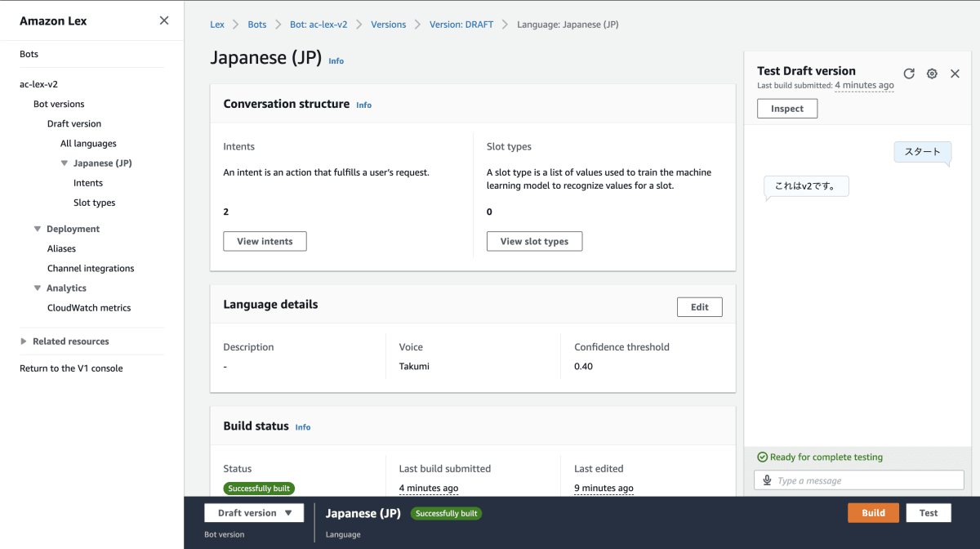980x549 pixels.
Task: Open All languages in sidebar
Action: point(88,144)
